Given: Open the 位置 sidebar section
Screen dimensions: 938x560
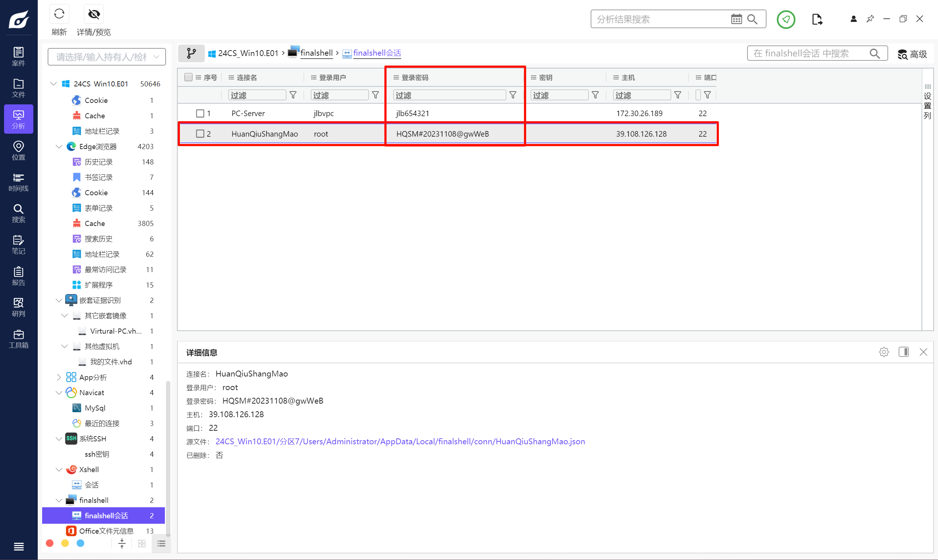Looking at the screenshot, I should [x=18, y=151].
